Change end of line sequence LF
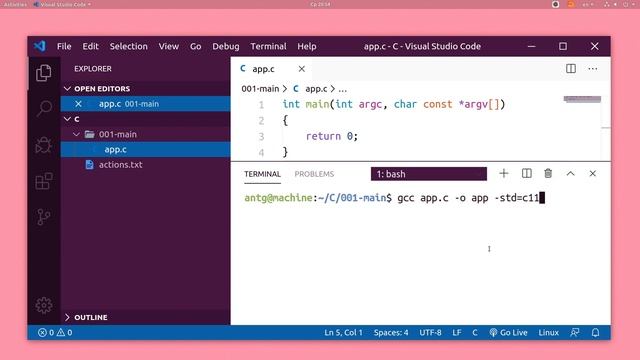Image resolution: width=640 pixels, height=360 pixels. [457, 333]
